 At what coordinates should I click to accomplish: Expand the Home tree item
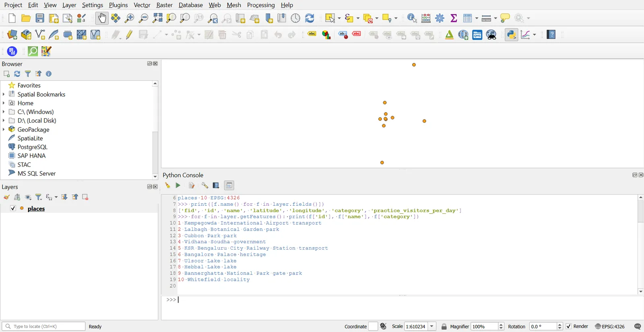click(4, 103)
